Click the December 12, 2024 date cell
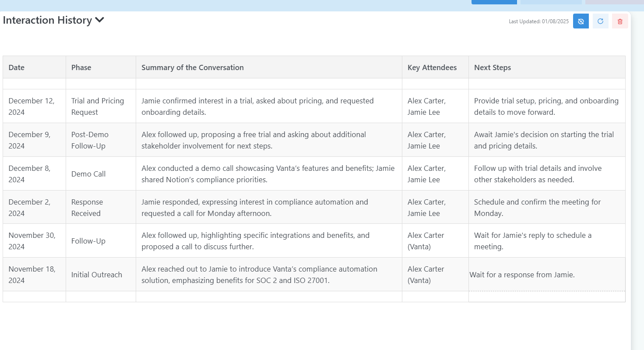Image resolution: width=644 pixels, height=350 pixels. (x=32, y=106)
